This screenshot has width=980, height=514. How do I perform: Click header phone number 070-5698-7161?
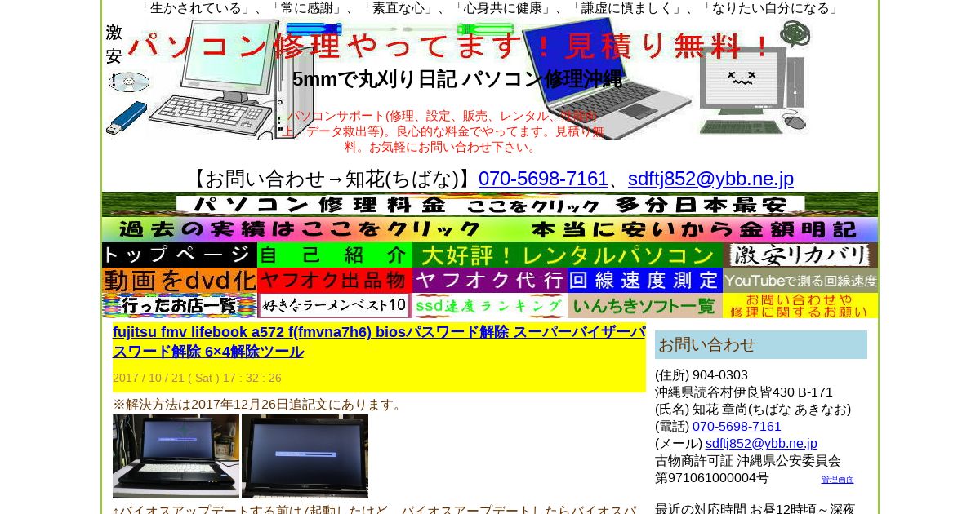coord(543,179)
